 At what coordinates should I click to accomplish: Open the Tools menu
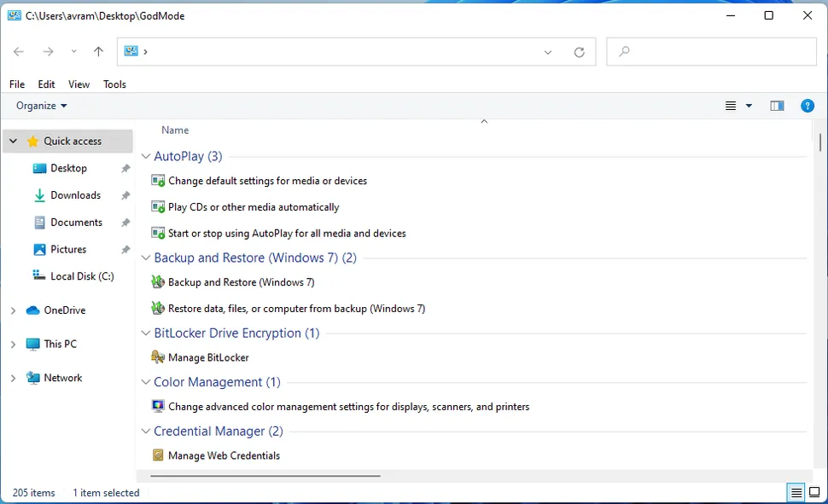[114, 84]
